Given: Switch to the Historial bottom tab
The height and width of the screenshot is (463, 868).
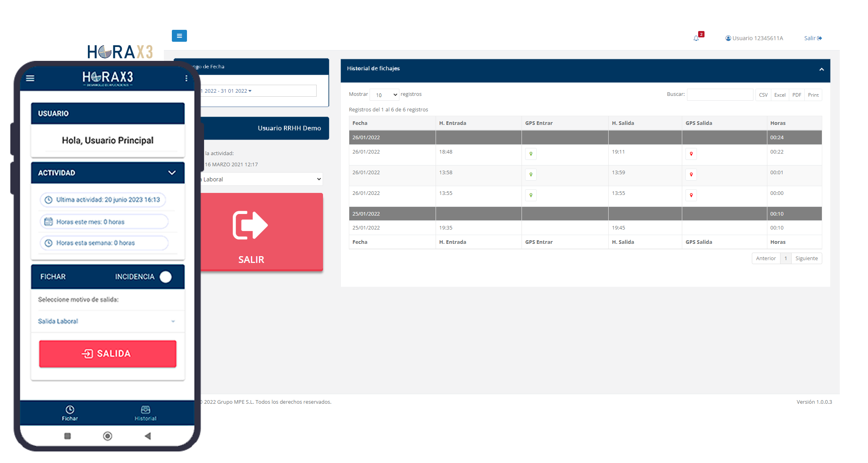Looking at the screenshot, I should point(145,413).
